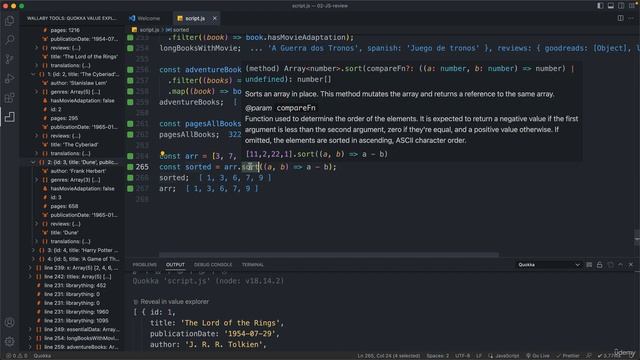Click Quokka status bar item
This screenshot has height=360, width=640.
pyautogui.click(x=42, y=356)
